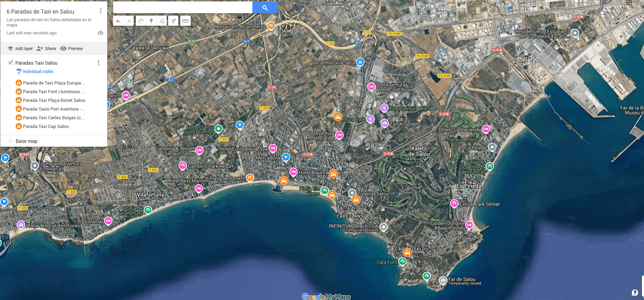The height and width of the screenshot is (300, 644).
Task: Click orange taxi marker west of Hotel Blaumar
Action: click(x=284, y=180)
